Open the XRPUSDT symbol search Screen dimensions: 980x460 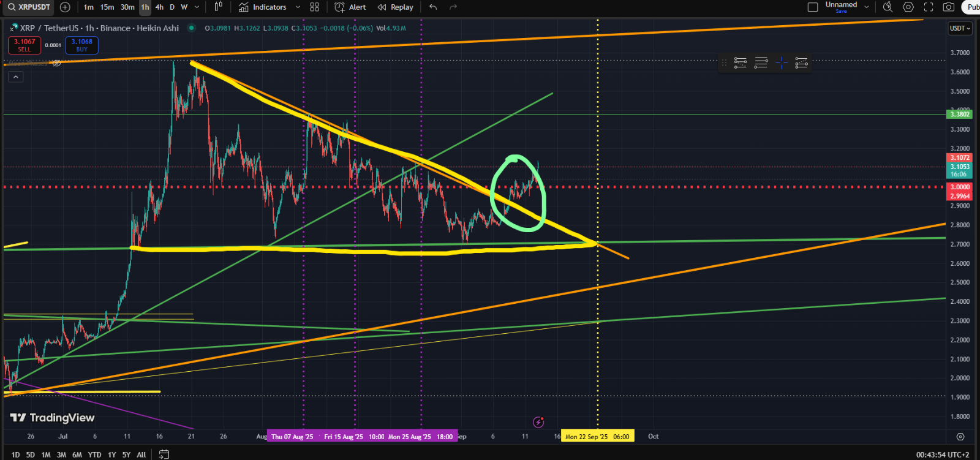[28, 7]
